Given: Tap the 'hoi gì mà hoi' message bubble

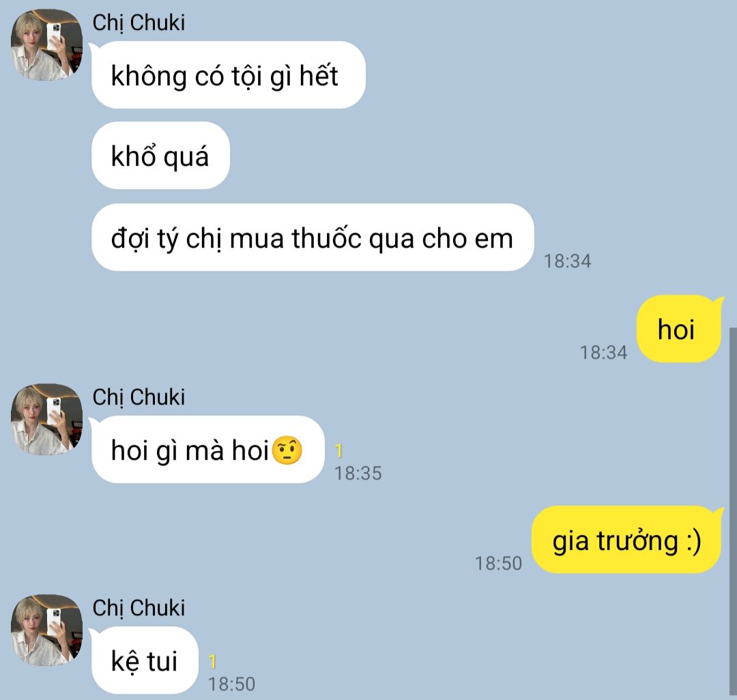Looking at the screenshot, I should coord(207,449).
